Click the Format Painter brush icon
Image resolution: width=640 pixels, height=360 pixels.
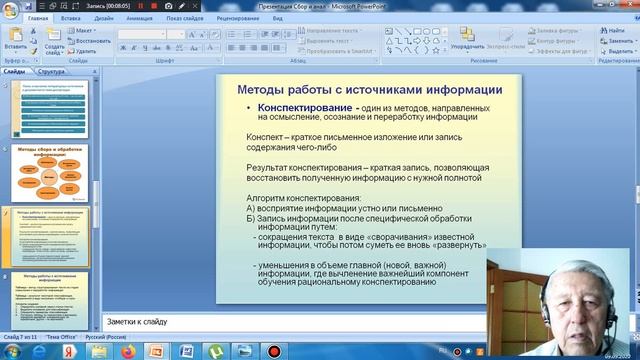33,51
